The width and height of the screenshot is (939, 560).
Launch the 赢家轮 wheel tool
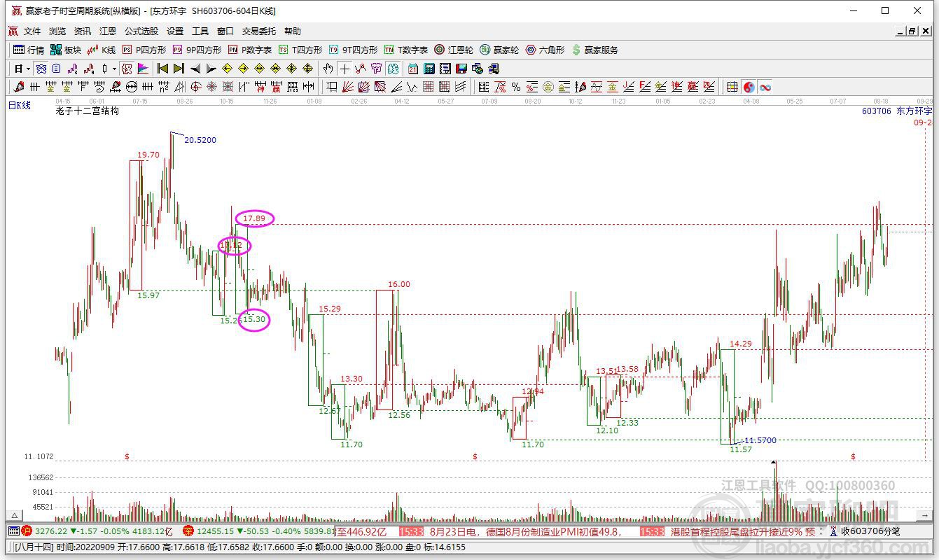499,50
